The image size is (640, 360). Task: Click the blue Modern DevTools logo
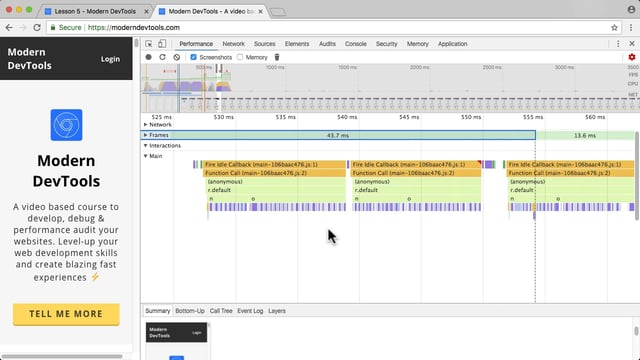67,125
